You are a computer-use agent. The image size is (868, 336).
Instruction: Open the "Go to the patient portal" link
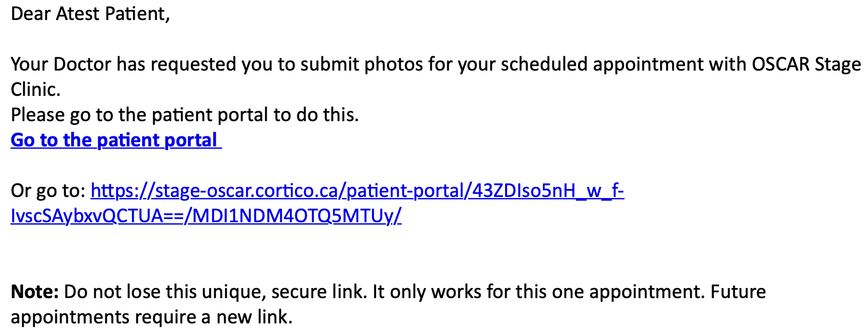click(116, 140)
